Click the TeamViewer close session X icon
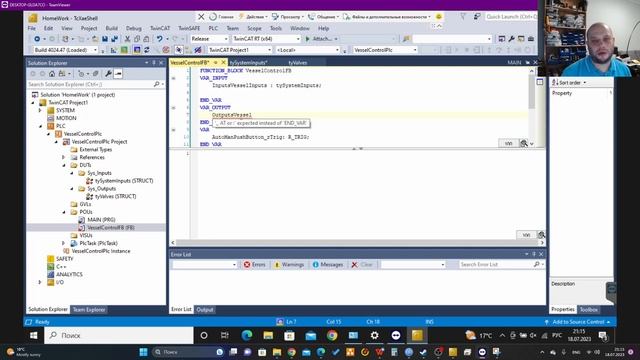The height and width of the screenshot is (360, 640). (201, 17)
